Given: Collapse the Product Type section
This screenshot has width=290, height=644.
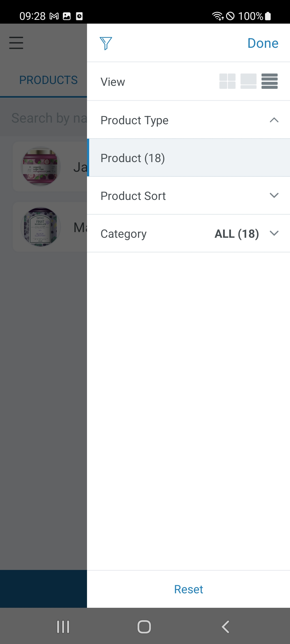Looking at the screenshot, I should [274, 120].
